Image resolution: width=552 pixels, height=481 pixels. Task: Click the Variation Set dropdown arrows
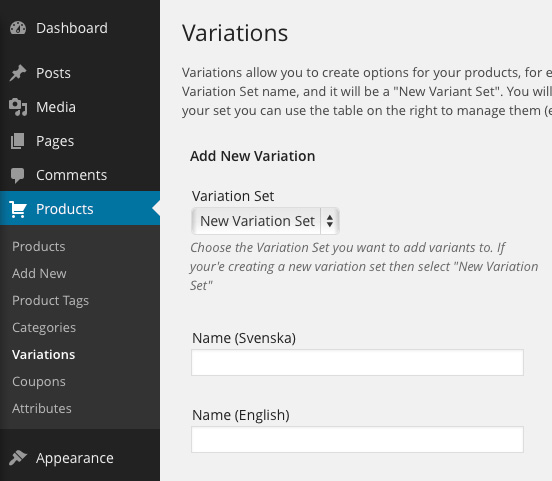(330, 221)
